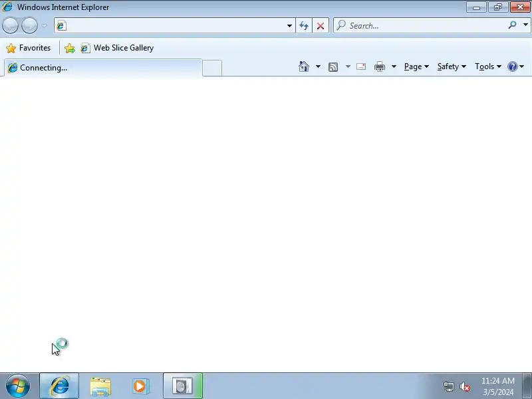Open the Page menu
The image size is (532, 399).
coord(416,66)
